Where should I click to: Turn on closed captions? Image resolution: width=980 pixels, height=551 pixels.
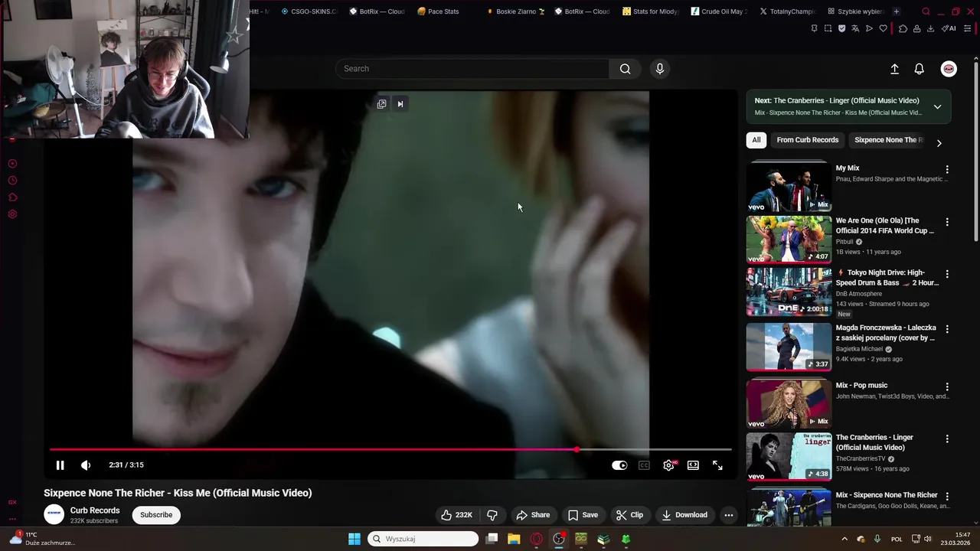(644, 465)
